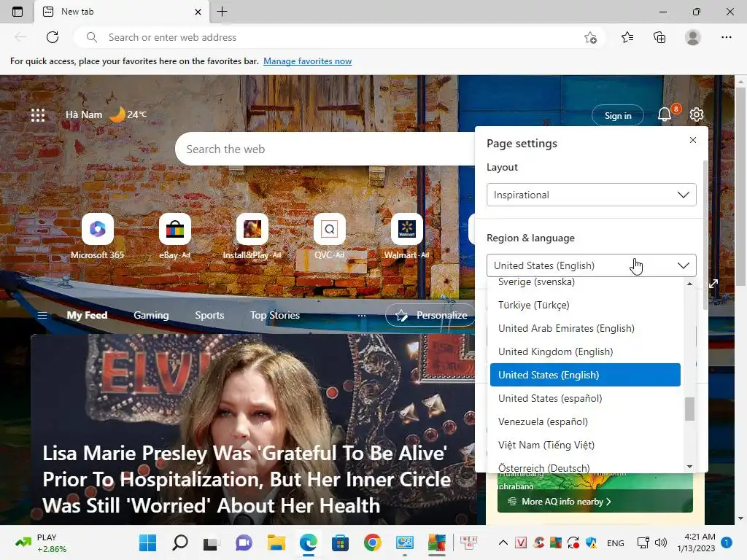
Task: Open Hà Nam weather 24°C widget
Action: coord(107,114)
